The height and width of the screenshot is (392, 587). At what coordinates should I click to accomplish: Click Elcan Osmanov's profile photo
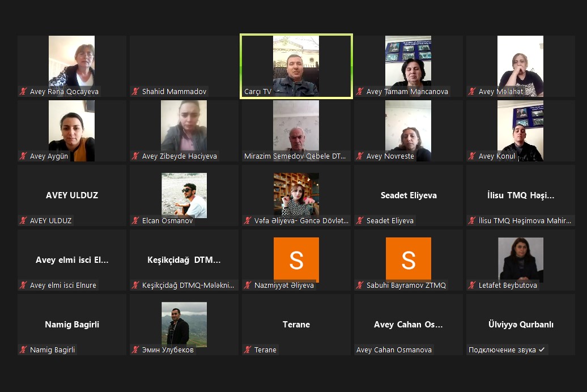(x=184, y=195)
